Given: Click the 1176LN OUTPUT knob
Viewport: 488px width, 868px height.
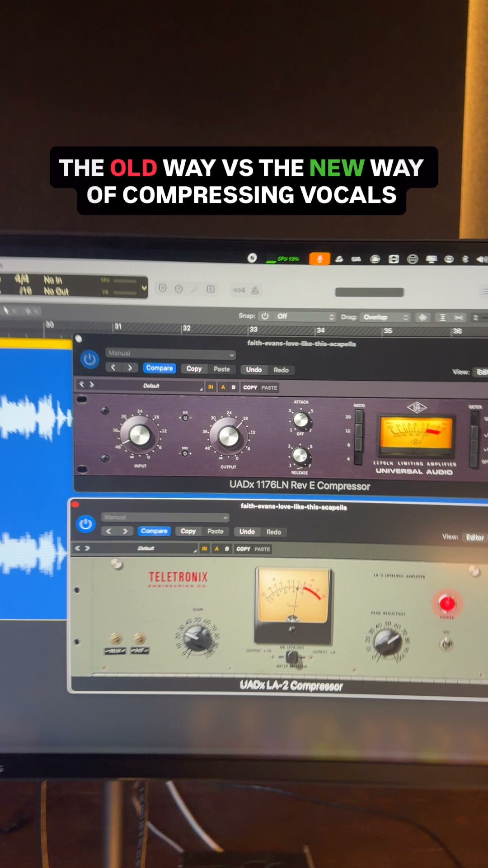Looking at the screenshot, I should pyautogui.click(x=229, y=436).
